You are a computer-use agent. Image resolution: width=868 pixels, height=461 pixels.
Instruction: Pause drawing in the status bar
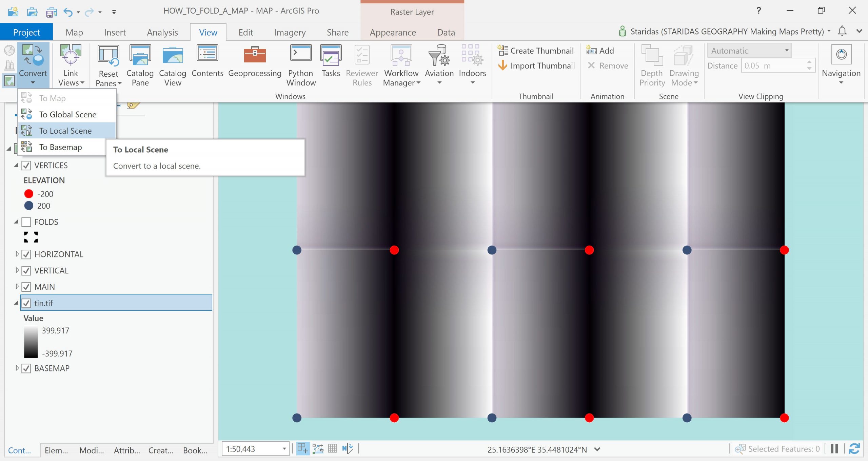[834, 449]
